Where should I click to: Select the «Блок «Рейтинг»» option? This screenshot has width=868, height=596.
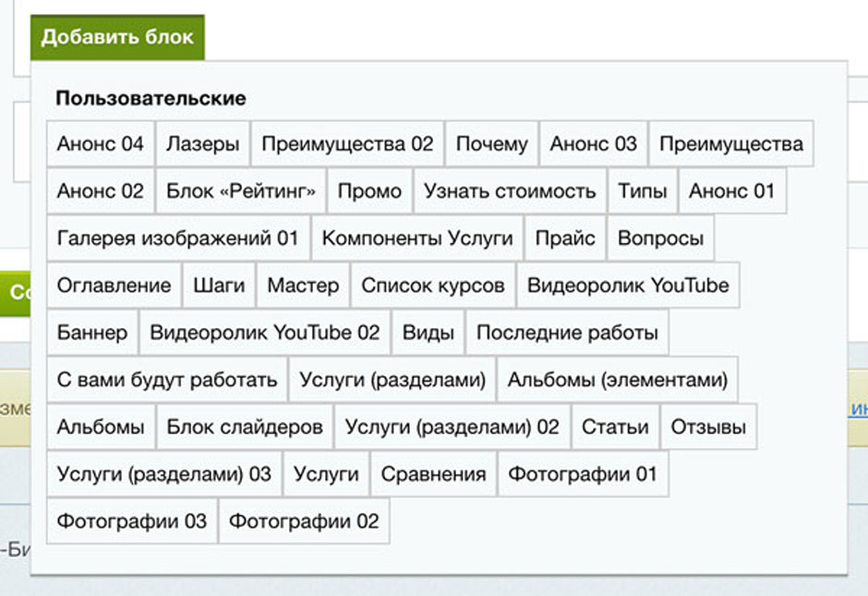[241, 191]
